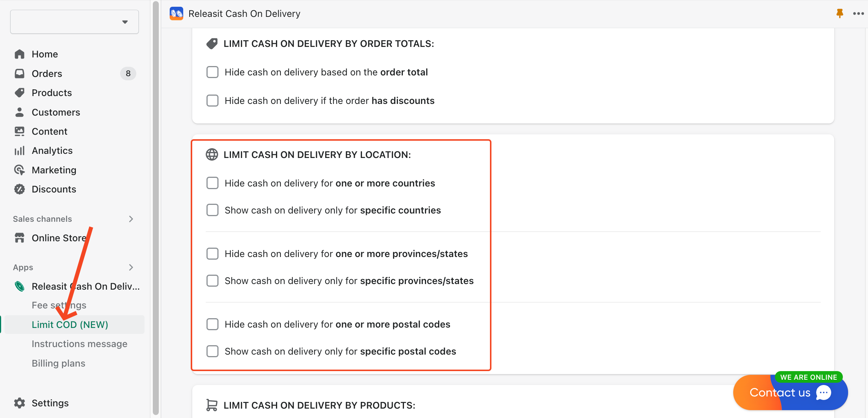
Task: Expand the Apps section chevron
Action: click(x=131, y=267)
